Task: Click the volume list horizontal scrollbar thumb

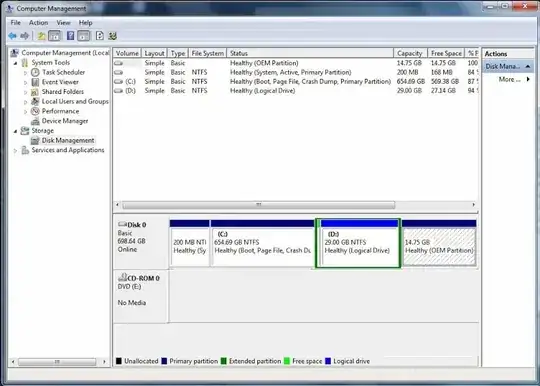Action: coord(259,205)
